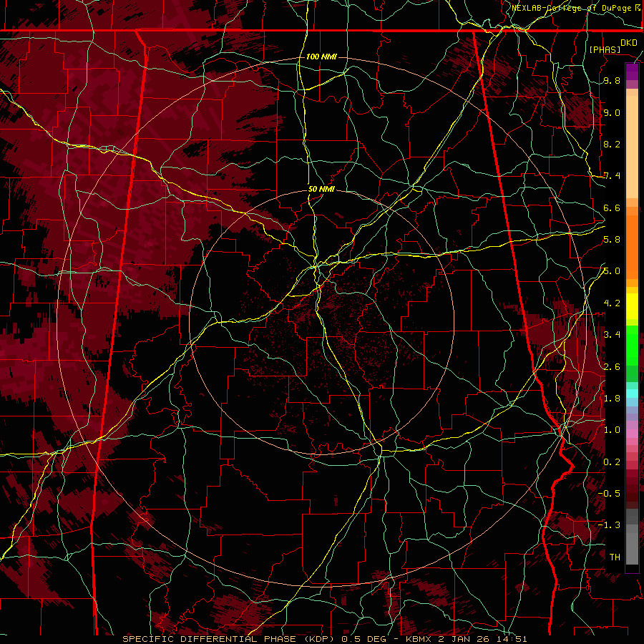Click the yellow segment of the color bar
The width and height of the screenshot is (644, 644).
click(x=632, y=306)
